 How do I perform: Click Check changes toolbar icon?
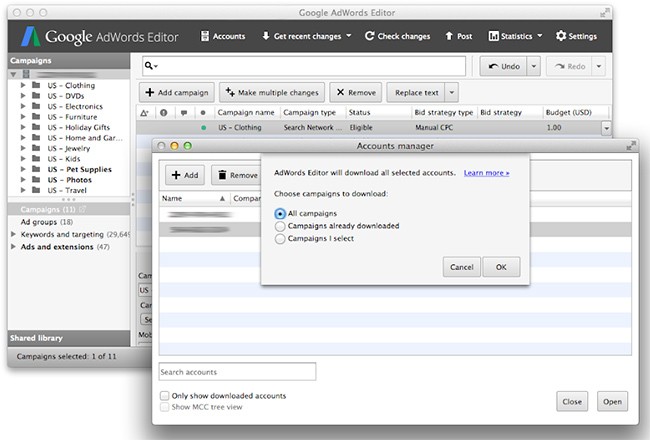point(397,36)
